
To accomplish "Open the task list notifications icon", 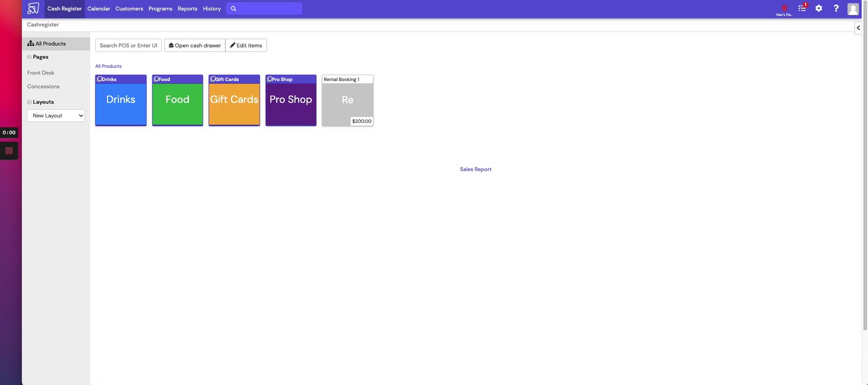I will 802,8.
